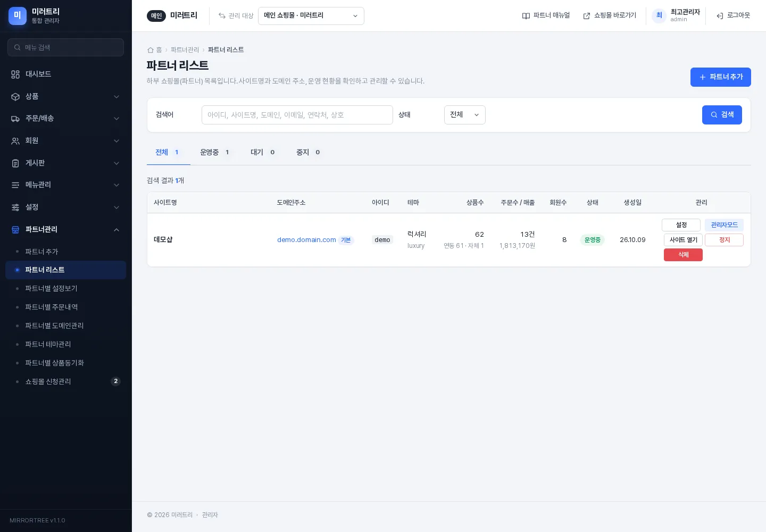Click the 2 badge on 쇼핑몰 신청관리
The height and width of the screenshot is (532, 766).
tap(115, 381)
